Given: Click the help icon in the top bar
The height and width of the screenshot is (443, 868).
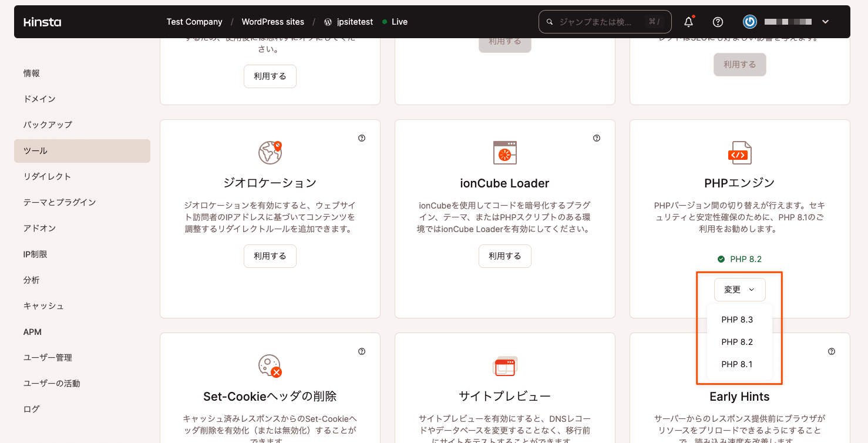Looking at the screenshot, I should tap(718, 22).
